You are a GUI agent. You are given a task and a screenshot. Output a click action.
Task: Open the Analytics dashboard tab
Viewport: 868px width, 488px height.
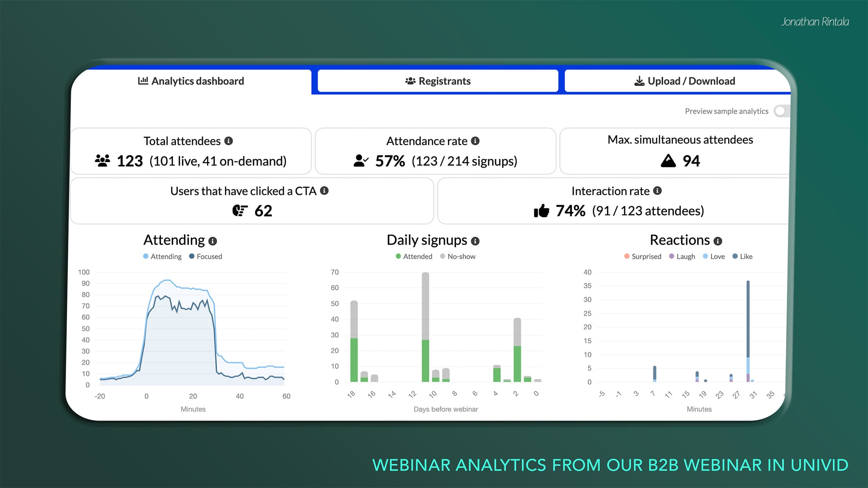191,81
